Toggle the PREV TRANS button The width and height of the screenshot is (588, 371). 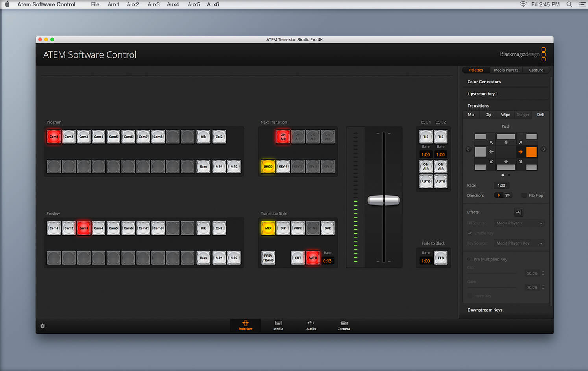268,258
